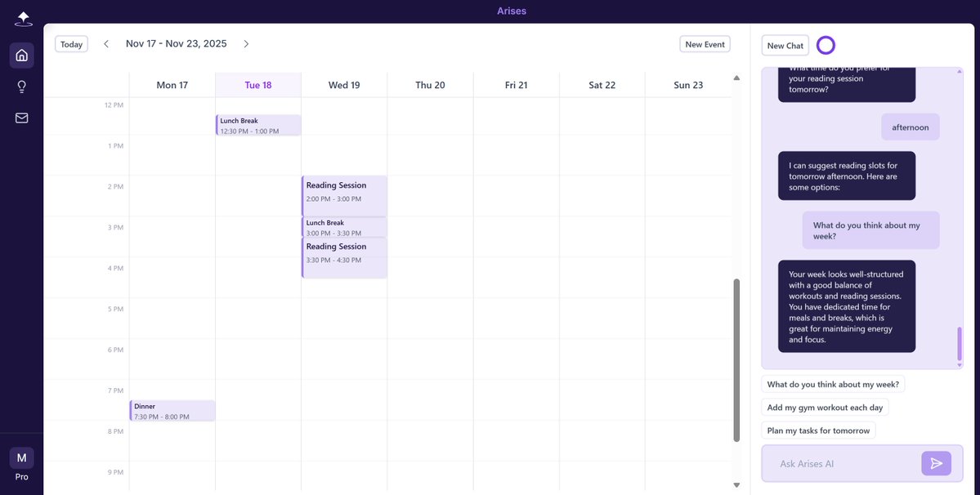Screen dimensions: 980x495
Task: Select the Thu 20 column header
Action: coord(430,85)
